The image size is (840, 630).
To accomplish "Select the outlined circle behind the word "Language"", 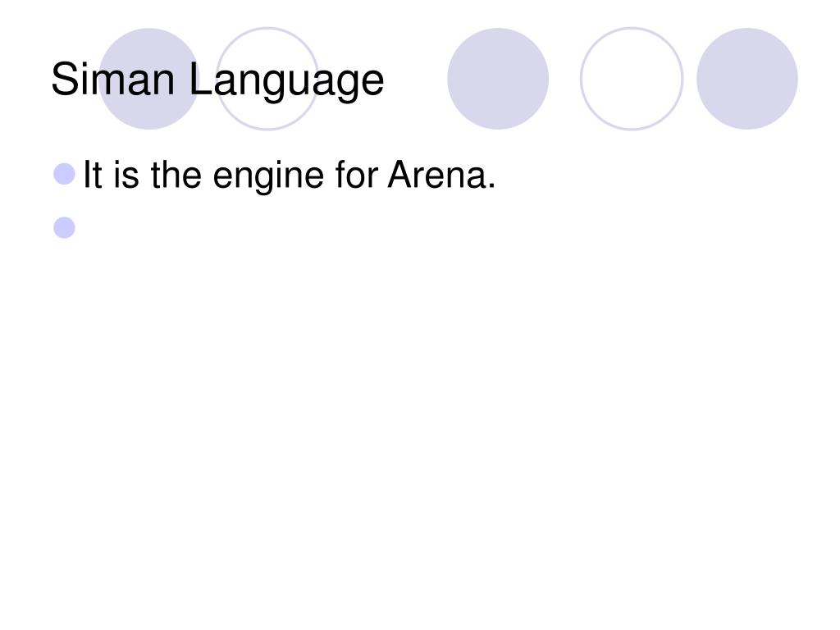I will [x=267, y=79].
